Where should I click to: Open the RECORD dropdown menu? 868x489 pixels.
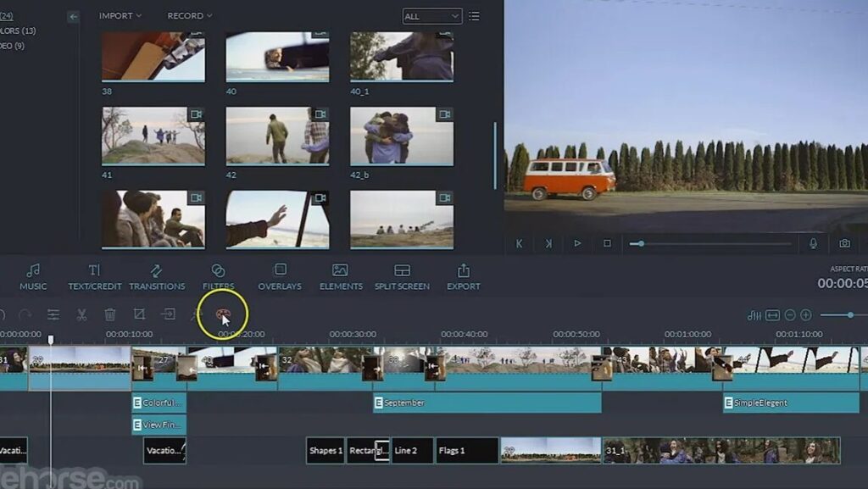coord(189,16)
